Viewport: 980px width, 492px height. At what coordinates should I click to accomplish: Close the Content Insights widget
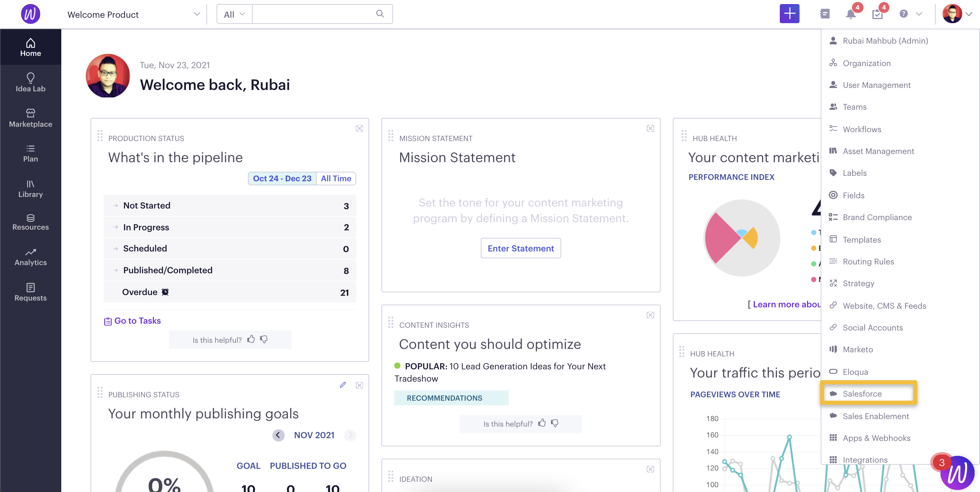(x=650, y=315)
